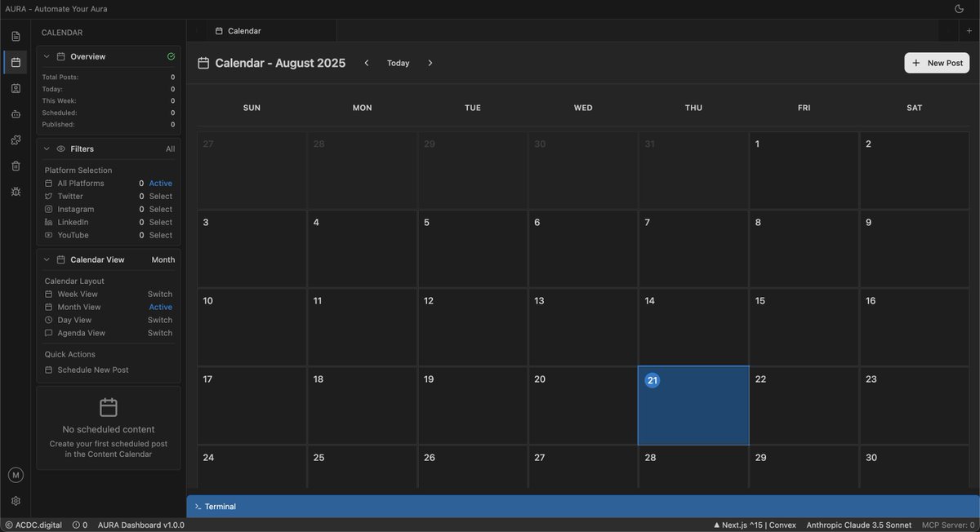Click the WED column header
Image resolution: width=980 pixels, height=532 pixels.
[583, 108]
